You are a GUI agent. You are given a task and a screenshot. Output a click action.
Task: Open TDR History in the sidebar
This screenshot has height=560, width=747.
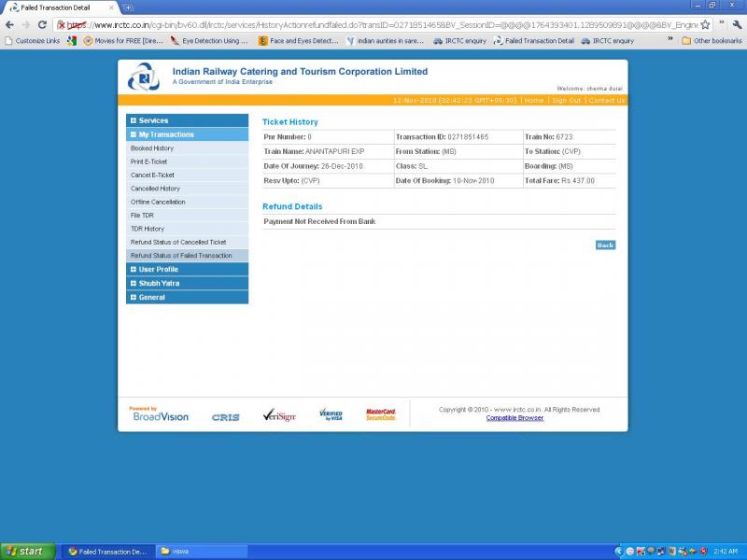coord(148,229)
